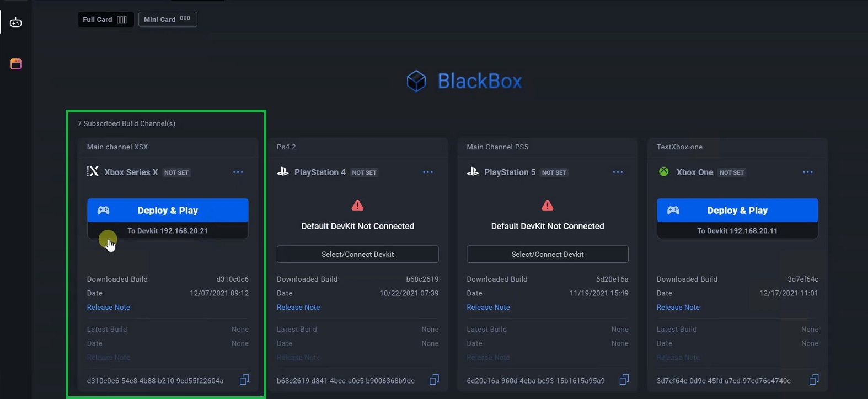868x399 pixels.
Task: Click date value 12/07/2021 09:12
Action: click(219, 293)
